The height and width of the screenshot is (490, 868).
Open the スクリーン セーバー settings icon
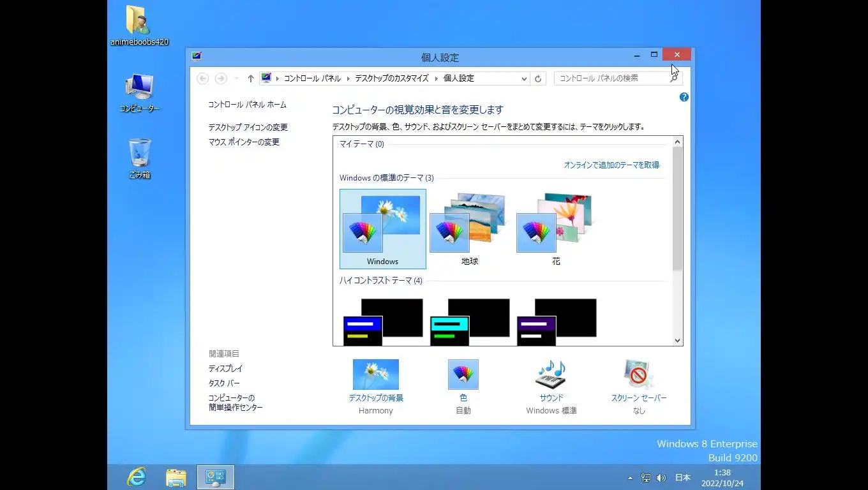click(x=638, y=375)
